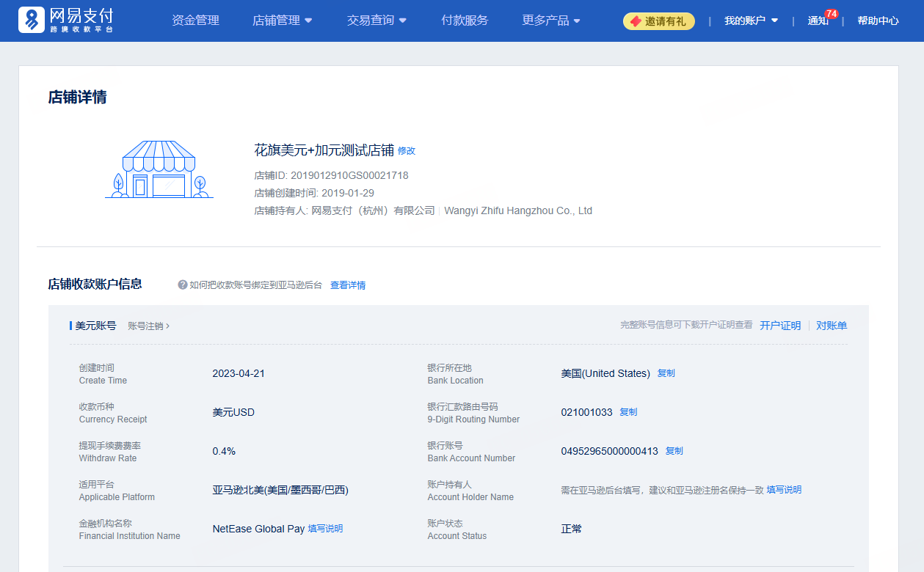打开资金管理菜单项
Screen dimensions: 924x572
(x=194, y=21)
